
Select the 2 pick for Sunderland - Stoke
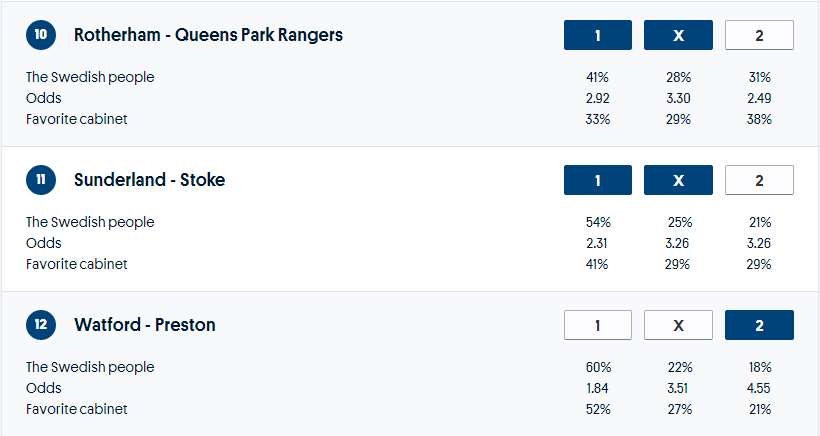pos(759,180)
